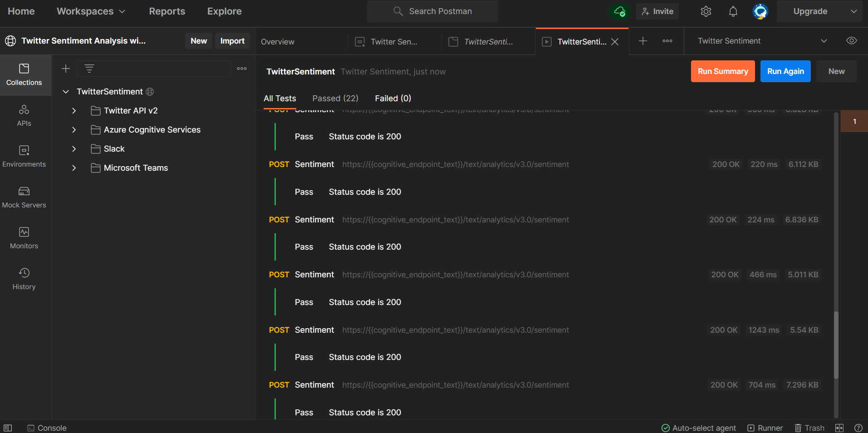This screenshot has height=433, width=868.
Task: Switch to the italic TwitterSenti... collection tab
Action: 488,42
